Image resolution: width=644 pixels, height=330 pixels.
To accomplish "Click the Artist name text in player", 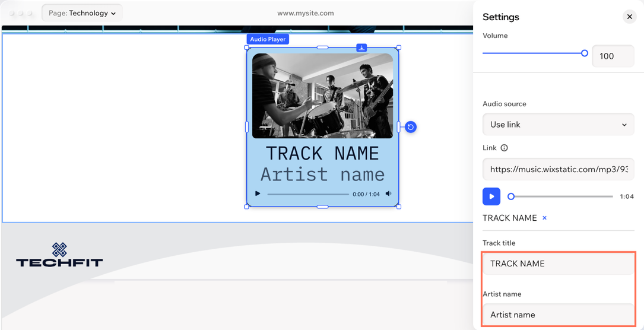I will click(322, 174).
